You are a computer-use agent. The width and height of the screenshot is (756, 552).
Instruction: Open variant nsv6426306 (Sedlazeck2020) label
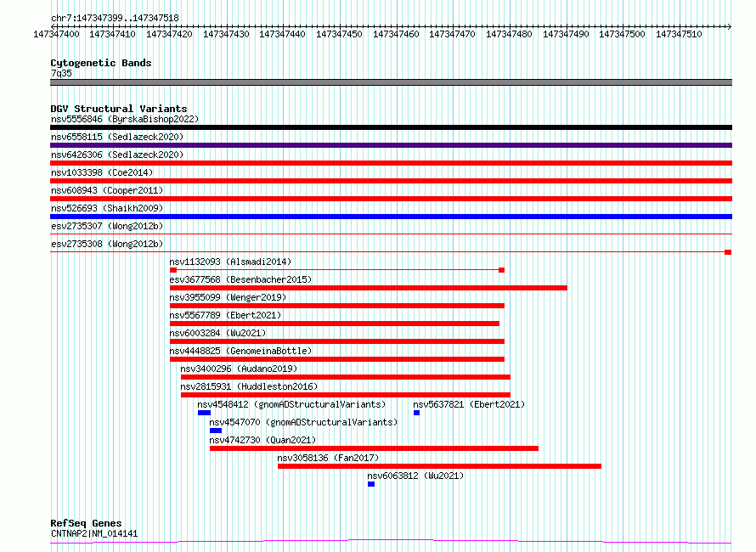pyautogui.click(x=117, y=155)
